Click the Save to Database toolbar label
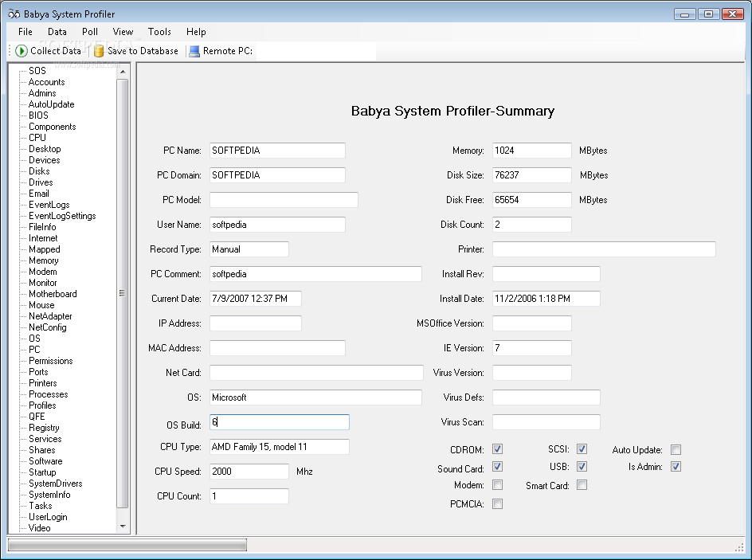The width and height of the screenshot is (752, 560). pyautogui.click(x=143, y=51)
